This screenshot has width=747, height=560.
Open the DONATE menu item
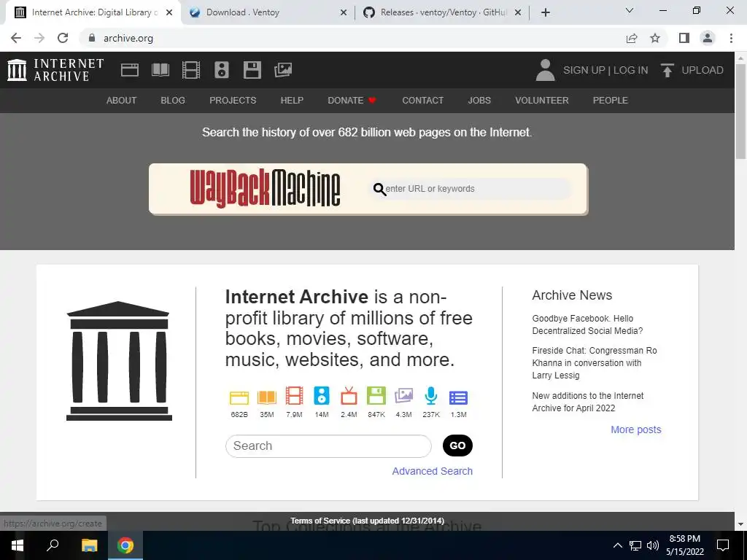tap(352, 101)
